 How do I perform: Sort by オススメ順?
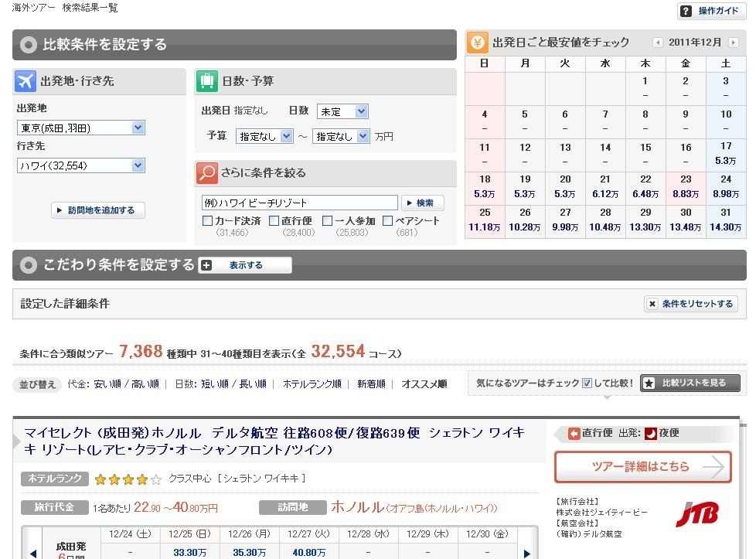click(424, 384)
